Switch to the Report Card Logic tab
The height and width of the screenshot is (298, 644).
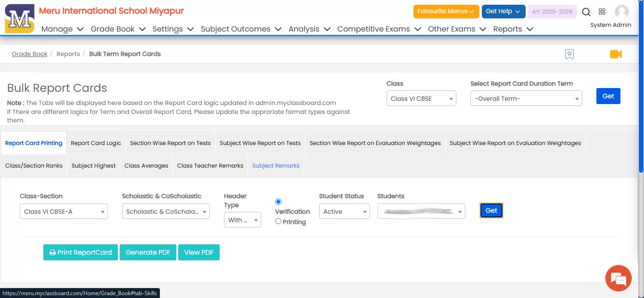[96, 143]
